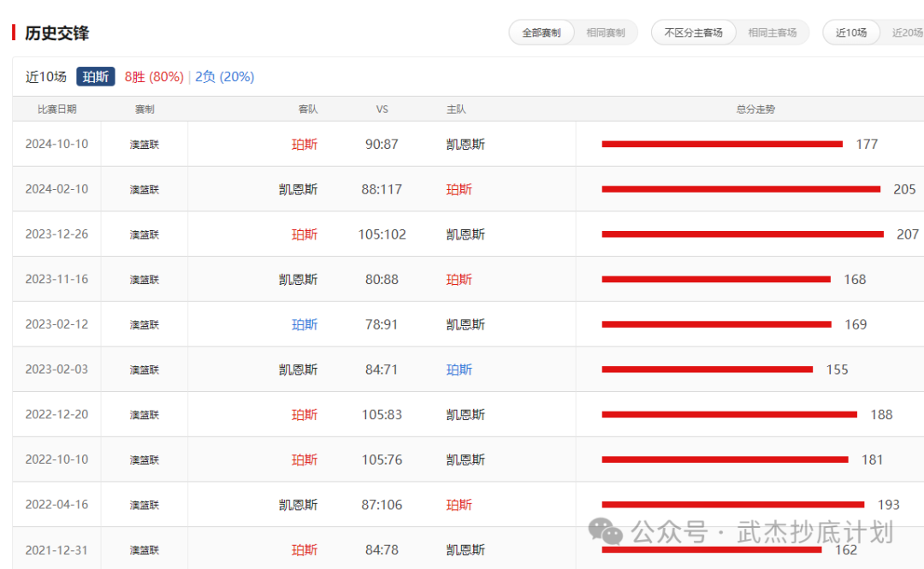Click total value 193

point(889,505)
